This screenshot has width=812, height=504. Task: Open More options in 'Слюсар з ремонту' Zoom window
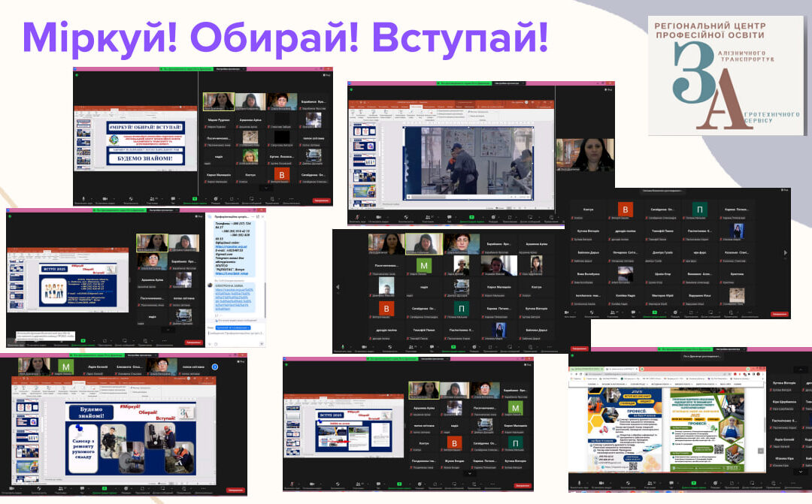pos(204,488)
